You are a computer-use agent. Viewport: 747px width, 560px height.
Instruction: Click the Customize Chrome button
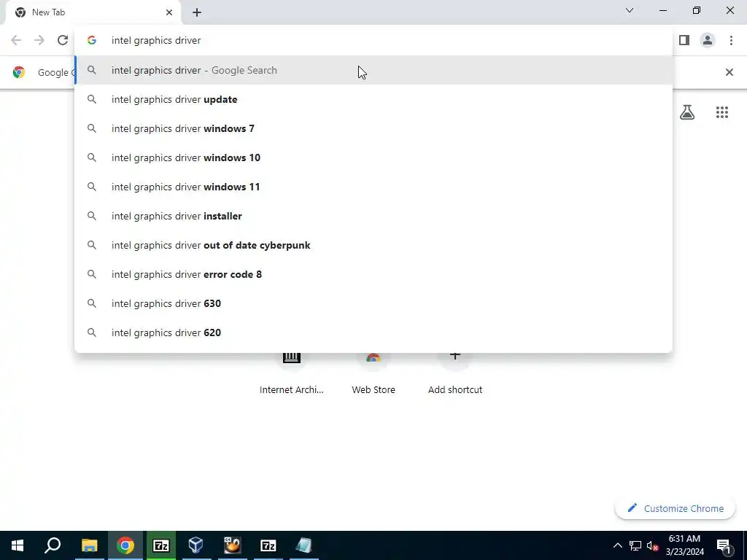point(675,508)
